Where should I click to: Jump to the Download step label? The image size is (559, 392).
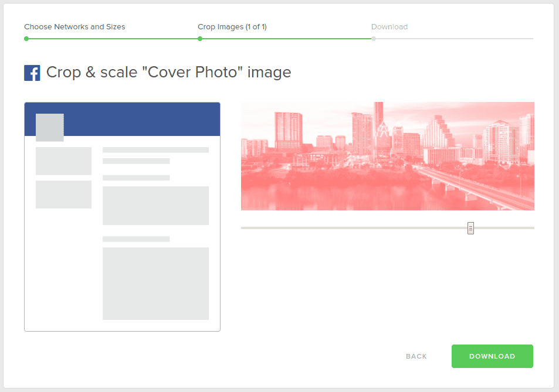click(x=389, y=27)
